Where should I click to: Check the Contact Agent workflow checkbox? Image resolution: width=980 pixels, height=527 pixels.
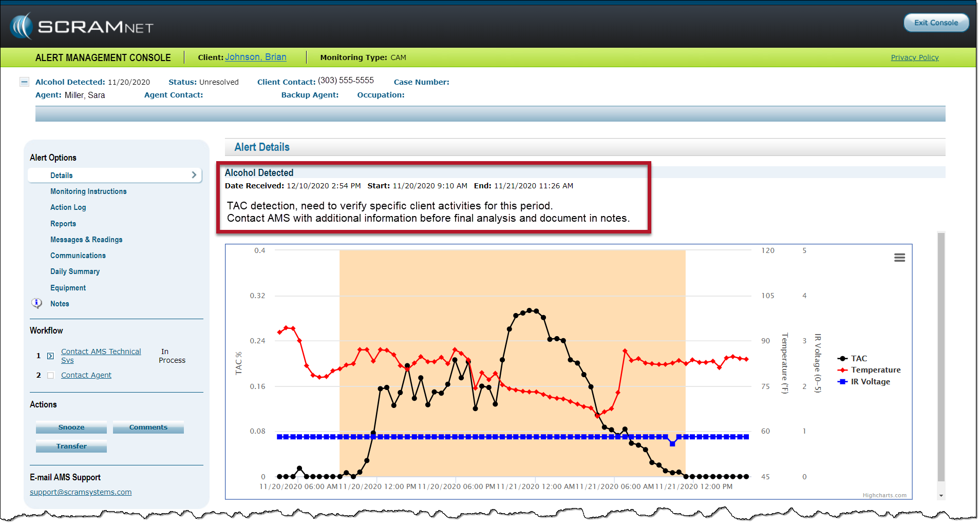pyautogui.click(x=50, y=375)
